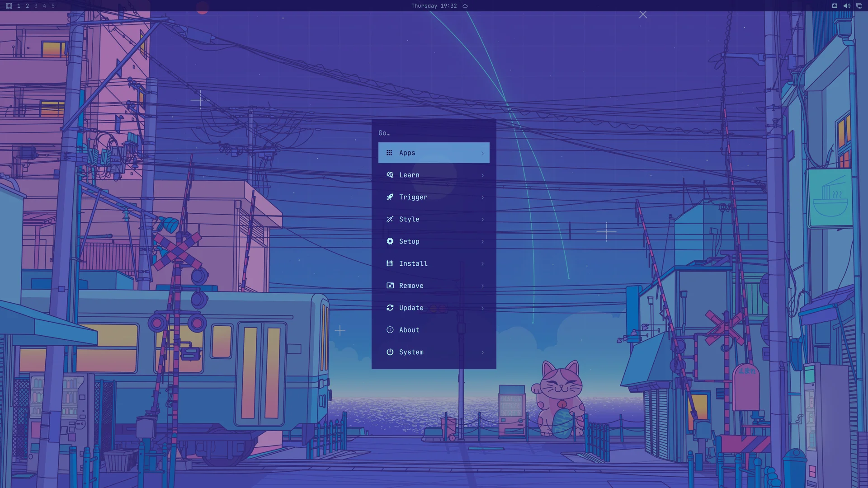
Task: Expand the Trigger submenu chevron
Action: [x=482, y=197]
